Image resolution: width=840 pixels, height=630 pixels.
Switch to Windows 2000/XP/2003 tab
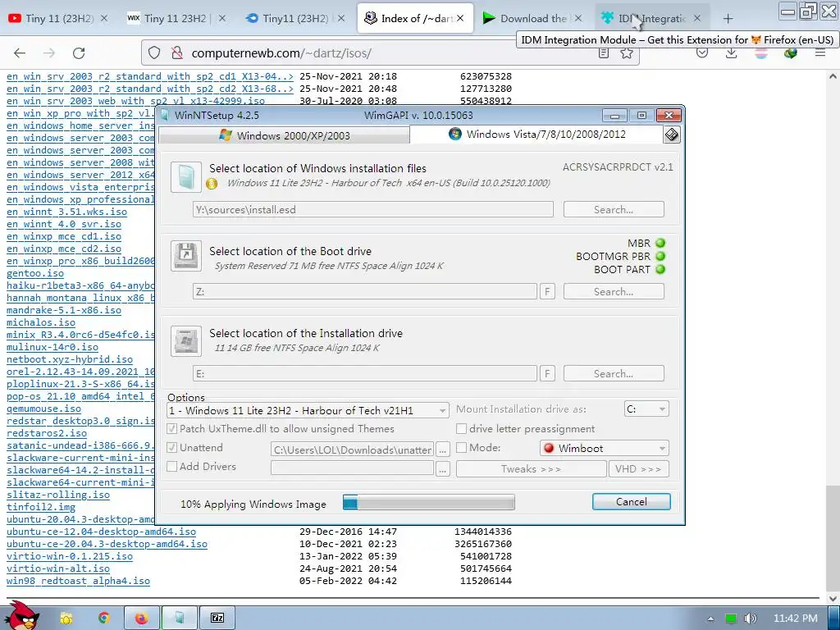285,135
